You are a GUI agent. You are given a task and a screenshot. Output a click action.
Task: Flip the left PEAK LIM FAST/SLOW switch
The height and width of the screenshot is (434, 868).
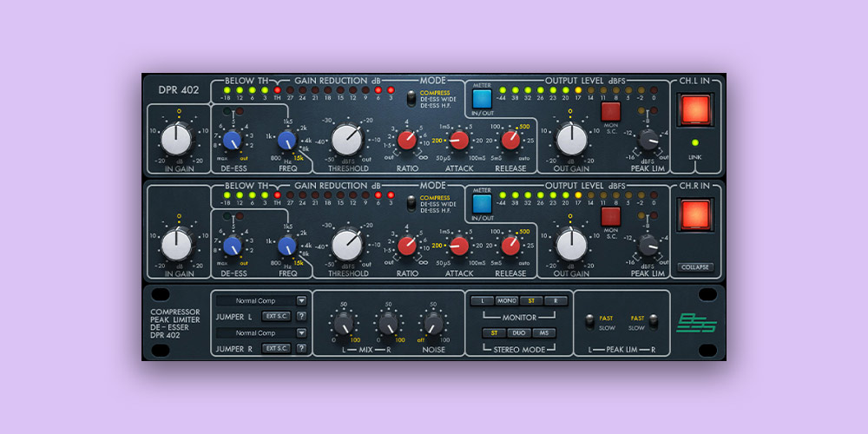(x=590, y=322)
